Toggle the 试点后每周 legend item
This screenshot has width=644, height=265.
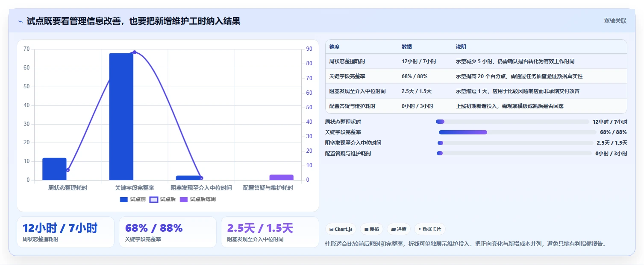coord(197,199)
